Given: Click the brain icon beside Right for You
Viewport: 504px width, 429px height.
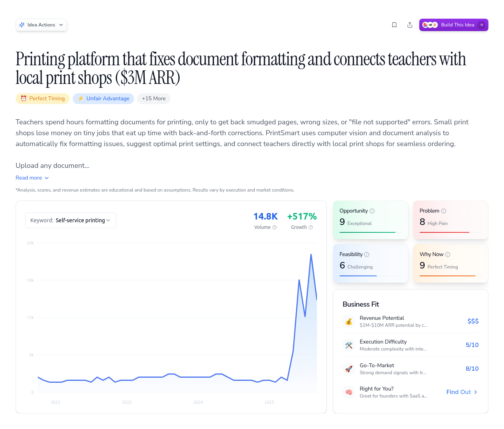Looking at the screenshot, I should 349,392.
